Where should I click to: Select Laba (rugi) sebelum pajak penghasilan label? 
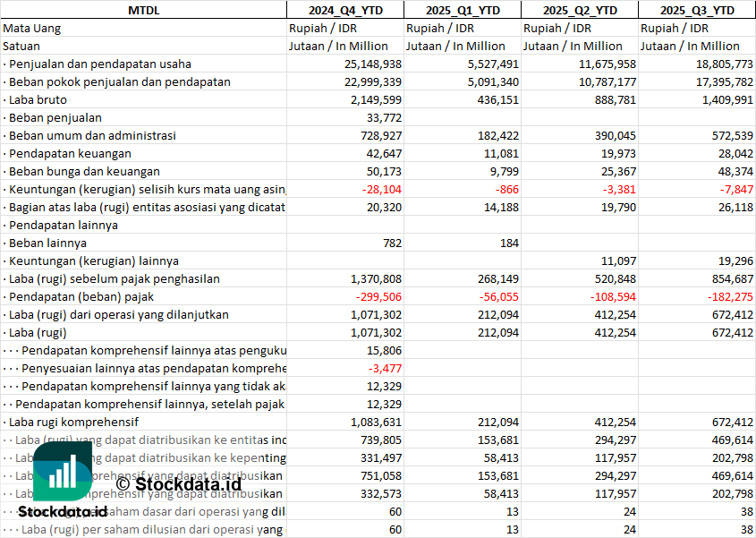point(111,278)
